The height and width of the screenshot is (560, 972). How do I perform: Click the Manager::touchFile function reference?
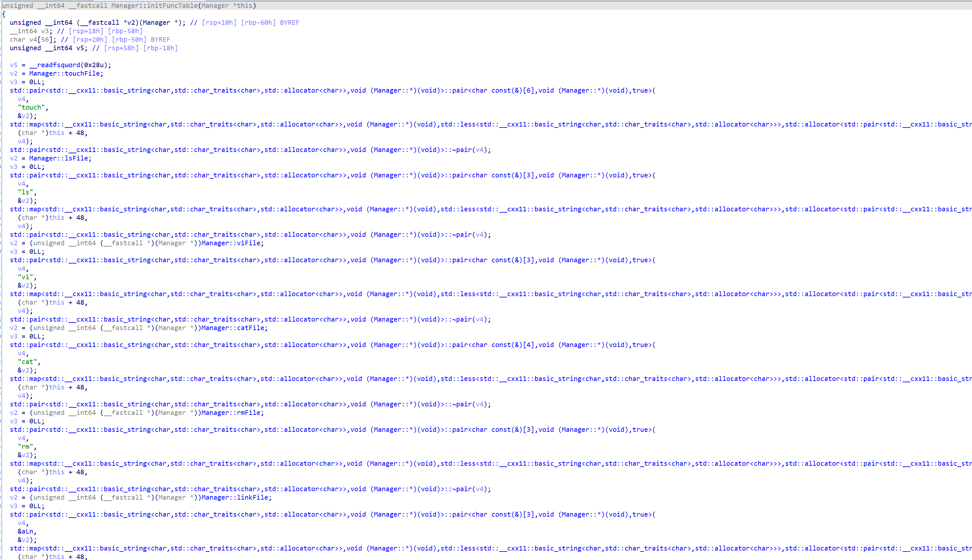(x=66, y=73)
